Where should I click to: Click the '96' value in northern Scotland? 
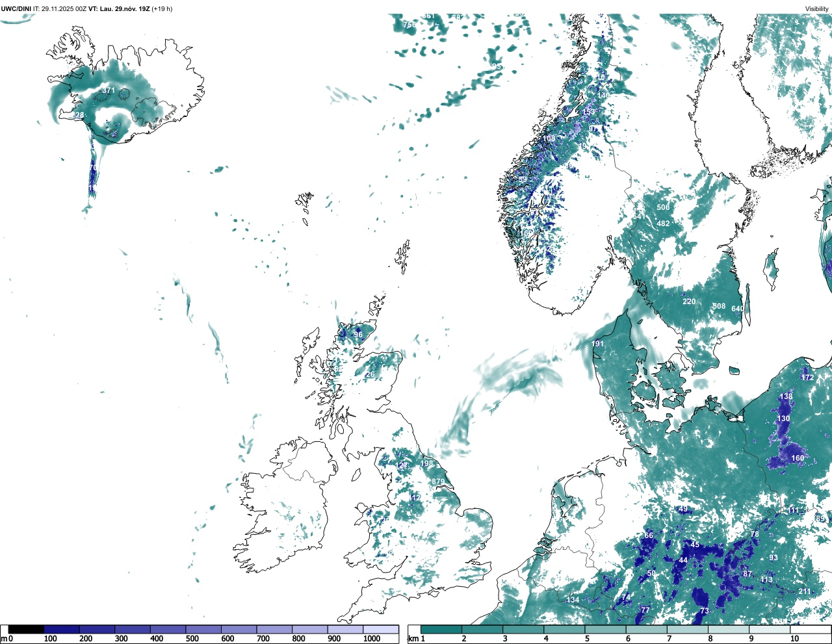tap(357, 335)
